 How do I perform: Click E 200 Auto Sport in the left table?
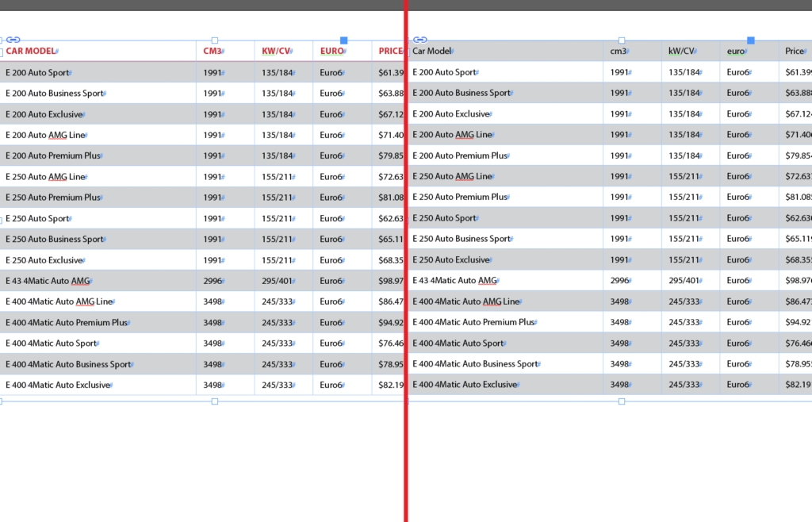[37, 72]
